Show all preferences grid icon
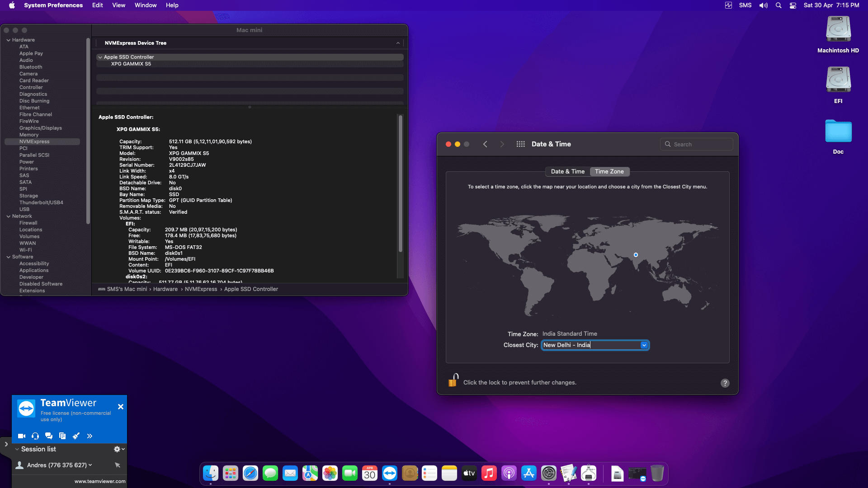Screen dimensions: 868x488 click(521, 144)
